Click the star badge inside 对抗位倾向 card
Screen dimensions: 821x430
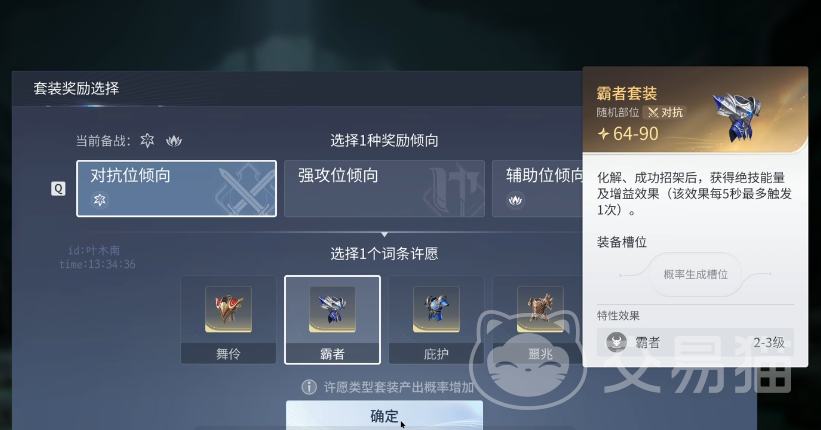click(x=99, y=200)
